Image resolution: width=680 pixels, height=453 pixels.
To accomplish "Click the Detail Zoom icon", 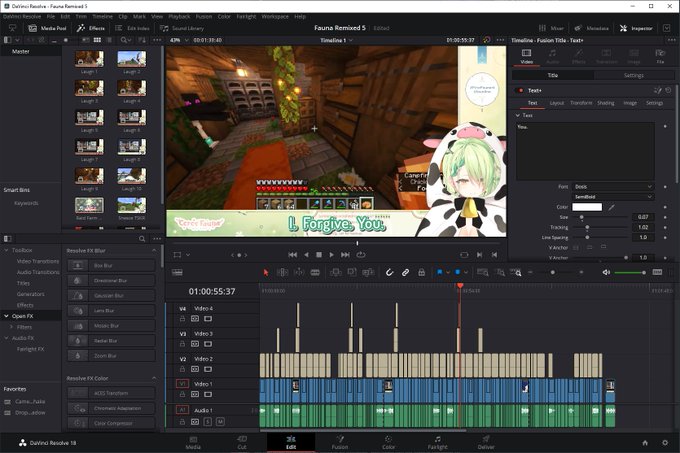I will (x=499, y=272).
